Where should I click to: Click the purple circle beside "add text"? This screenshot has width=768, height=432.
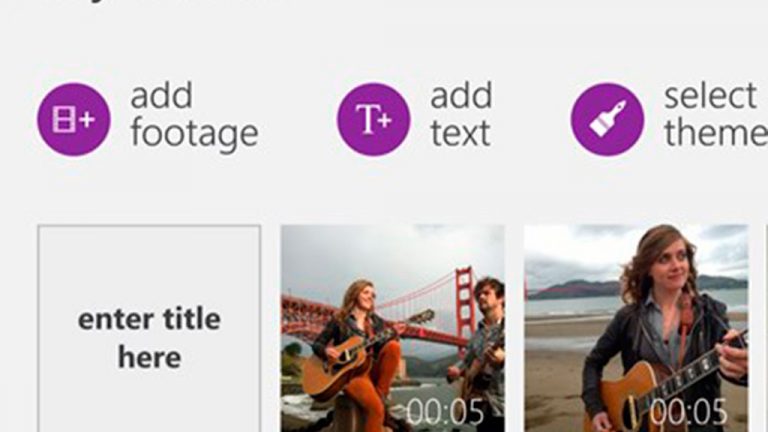374,120
